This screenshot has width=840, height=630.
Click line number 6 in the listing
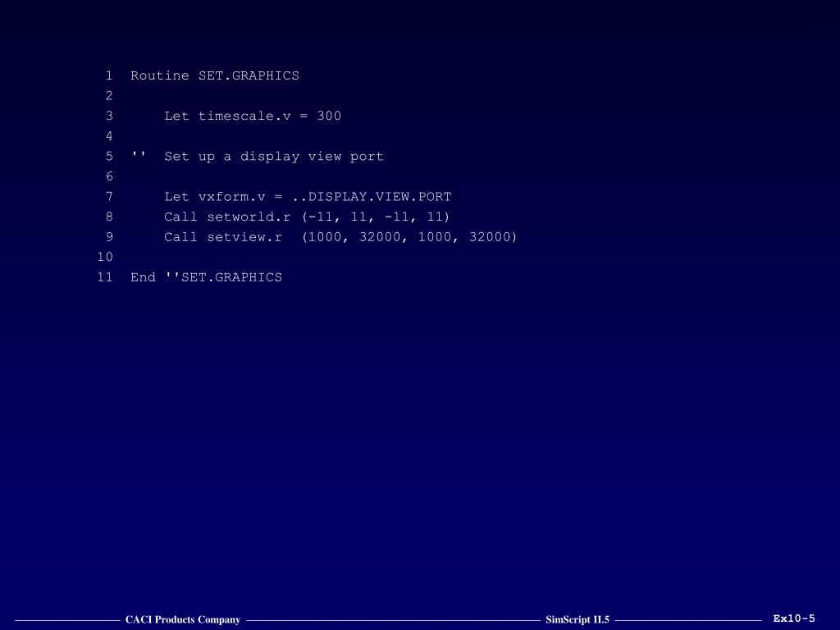pyautogui.click(x=109, y=176)
